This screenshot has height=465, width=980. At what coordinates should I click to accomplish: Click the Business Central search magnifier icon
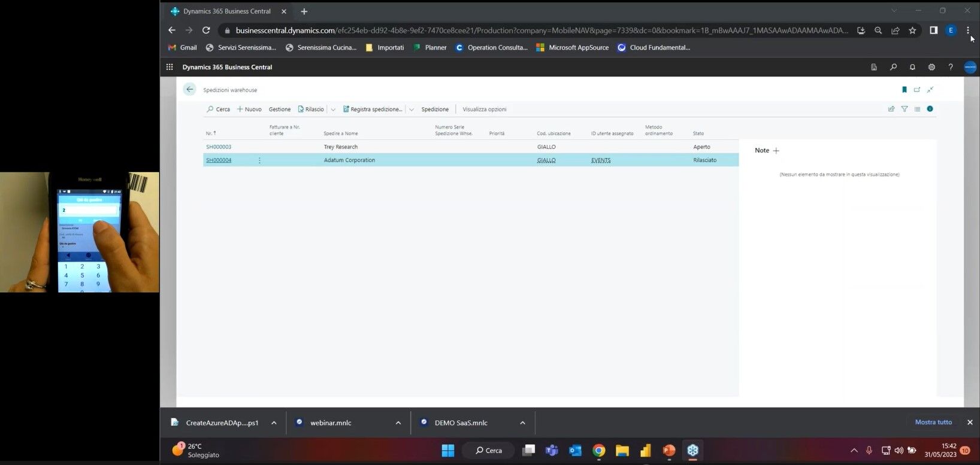pos(893,67)
